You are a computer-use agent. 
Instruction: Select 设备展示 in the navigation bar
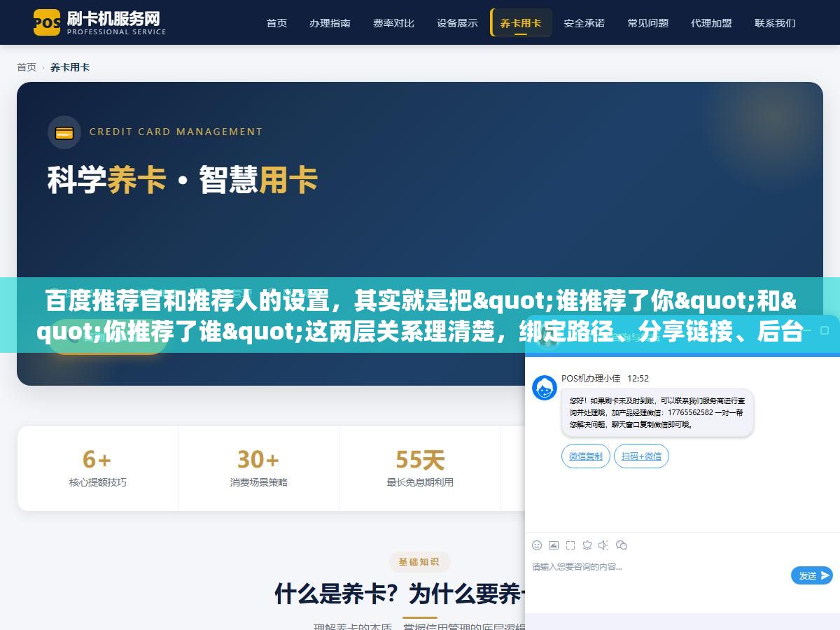(x=457, y=22)
